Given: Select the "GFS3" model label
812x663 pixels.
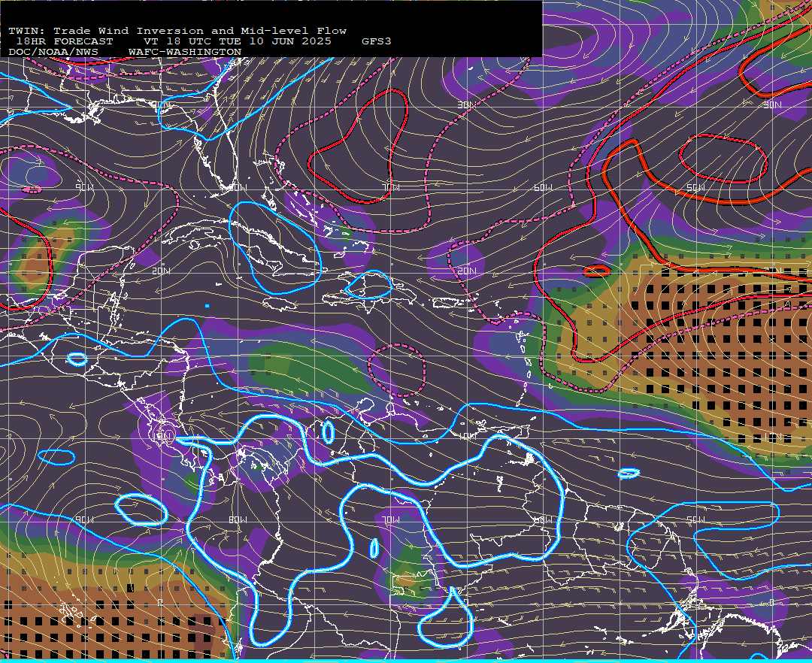Looking at the screenshot, I should tap(377, 41).
